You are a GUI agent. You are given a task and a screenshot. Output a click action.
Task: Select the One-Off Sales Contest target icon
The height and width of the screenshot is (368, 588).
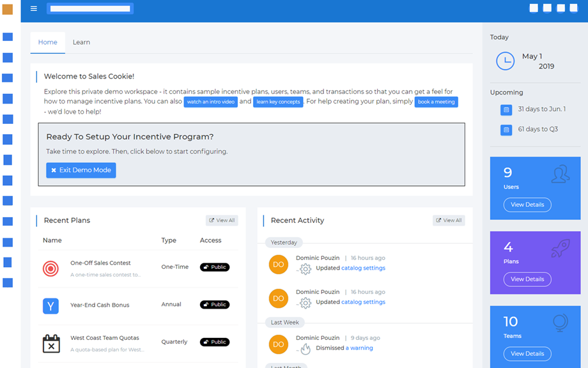[50, 267]
